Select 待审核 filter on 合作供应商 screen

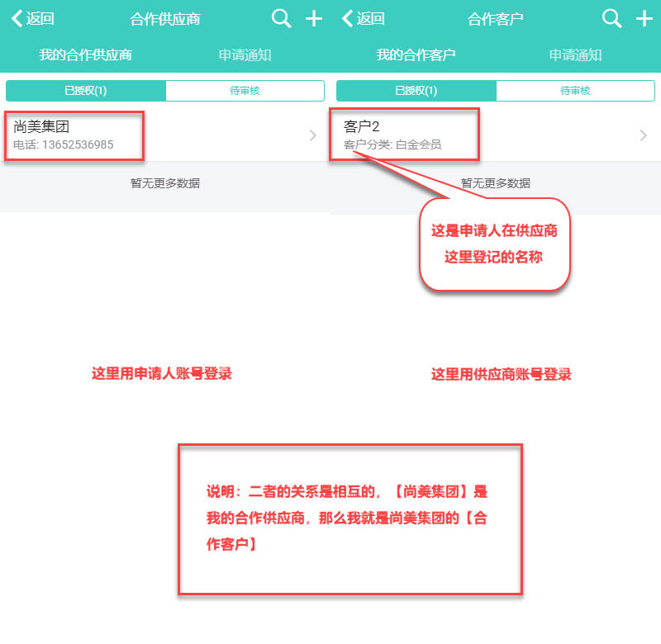pos(245,91)
